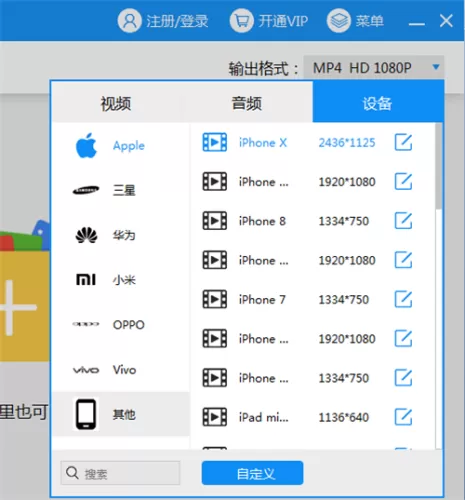Select the Apple logo brand icon
The image size is (465, 500).
pos(86,146)
